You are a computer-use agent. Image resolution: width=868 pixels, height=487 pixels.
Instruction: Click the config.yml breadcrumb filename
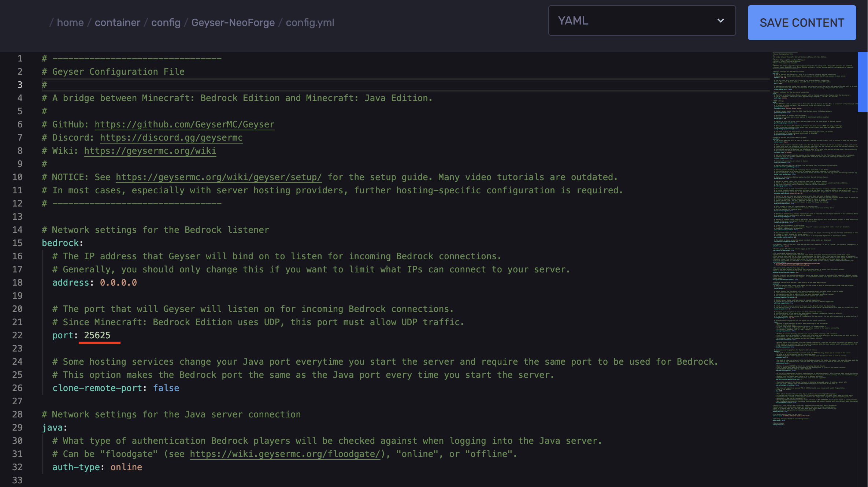(x=310, y=23)
